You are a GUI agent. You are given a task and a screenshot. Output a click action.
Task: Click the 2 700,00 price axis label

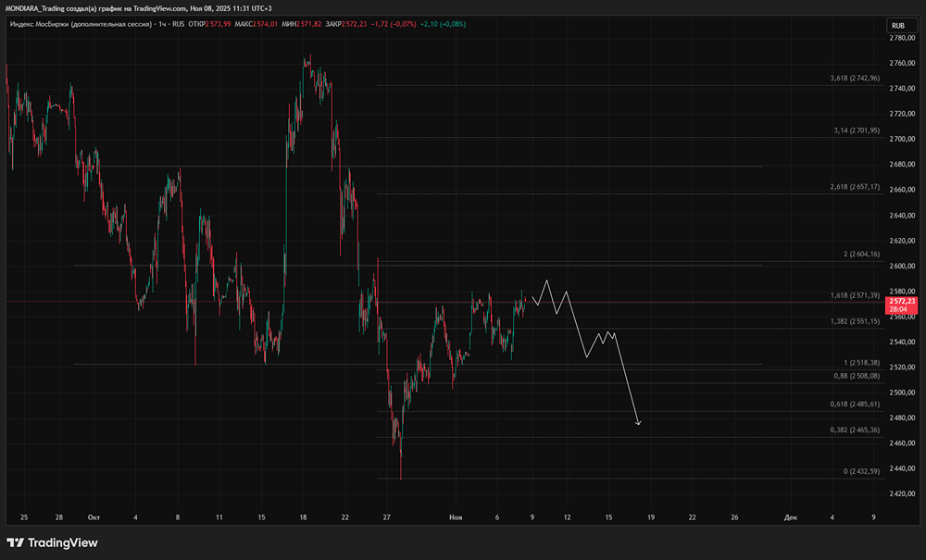point(902,139)
